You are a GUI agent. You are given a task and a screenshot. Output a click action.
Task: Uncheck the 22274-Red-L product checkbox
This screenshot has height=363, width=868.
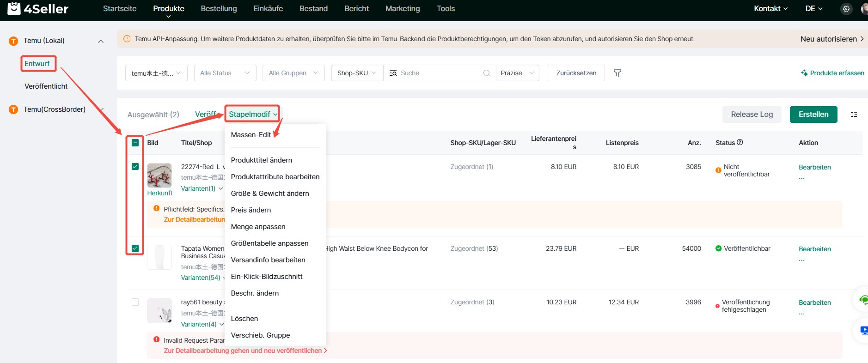[135, 166]
